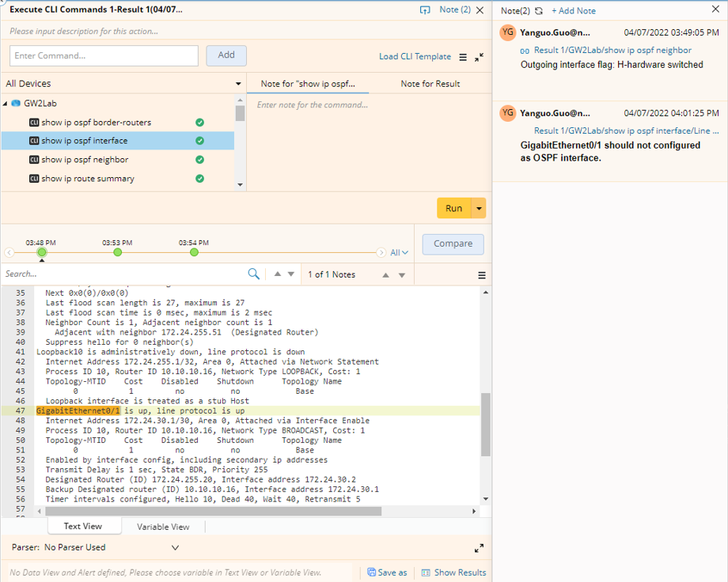Click the share/export icon beside Note (2)

(425, 9)
